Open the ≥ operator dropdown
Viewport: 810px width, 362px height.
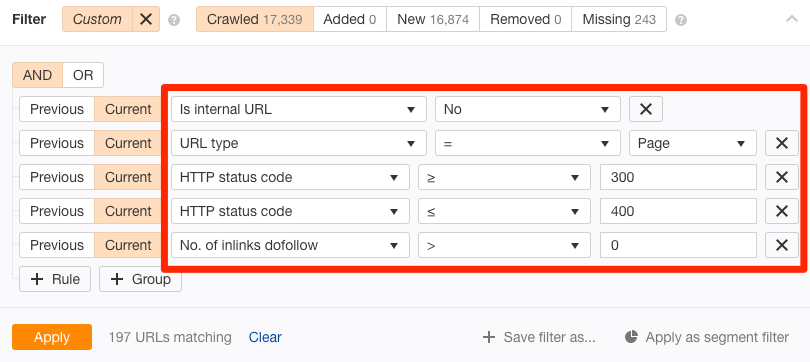[x=504, y=177]
